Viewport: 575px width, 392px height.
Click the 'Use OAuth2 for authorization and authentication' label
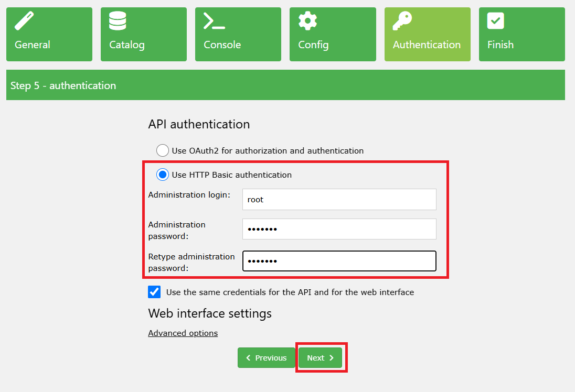268,150
